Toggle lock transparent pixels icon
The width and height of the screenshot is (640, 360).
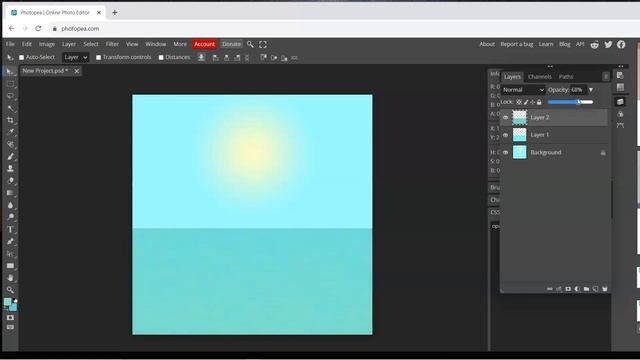(x=519, y=102)
